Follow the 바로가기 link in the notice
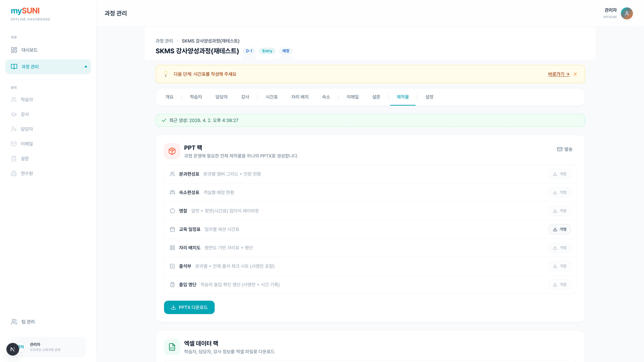 tap(559, 74)
